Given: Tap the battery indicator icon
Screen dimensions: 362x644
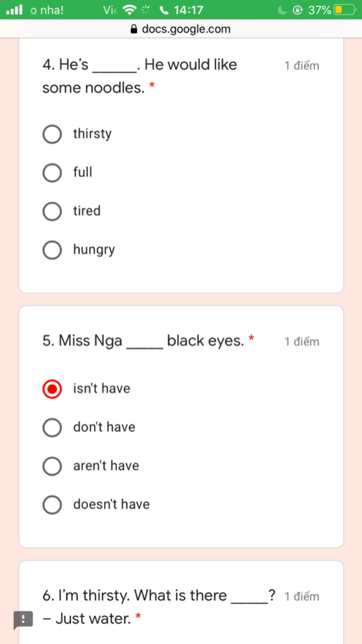Looking at the screenshot, I should coord(345,10).
